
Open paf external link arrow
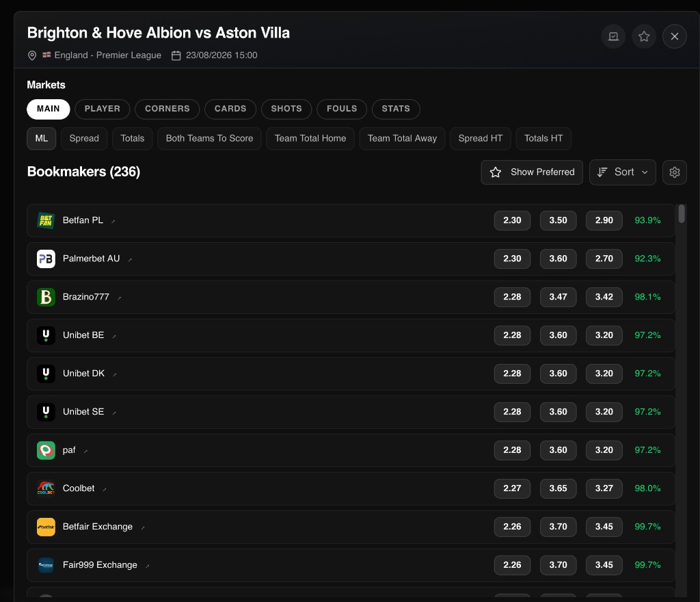point(85,451)
